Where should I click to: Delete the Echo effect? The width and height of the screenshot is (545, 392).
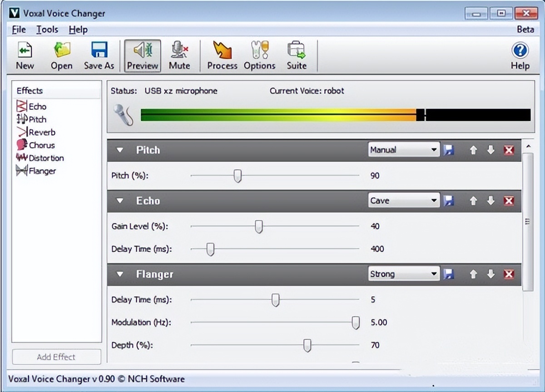click(508, 201)
